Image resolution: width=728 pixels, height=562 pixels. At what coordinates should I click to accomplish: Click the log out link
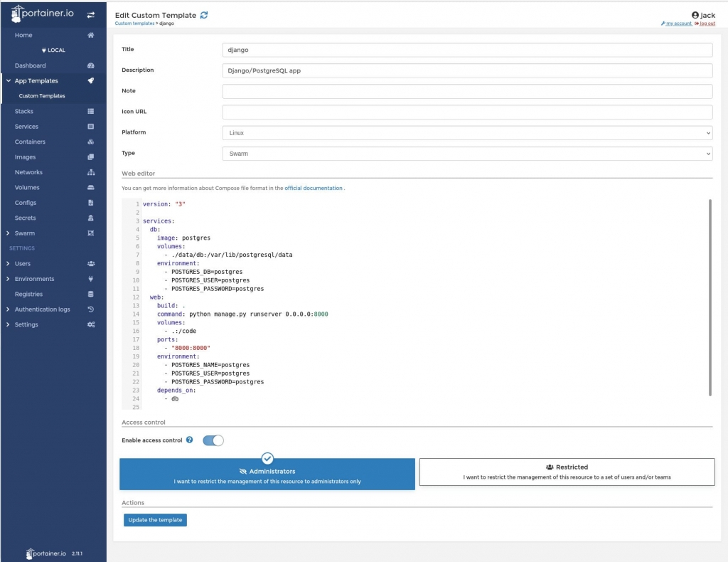(x=707, y=23)
